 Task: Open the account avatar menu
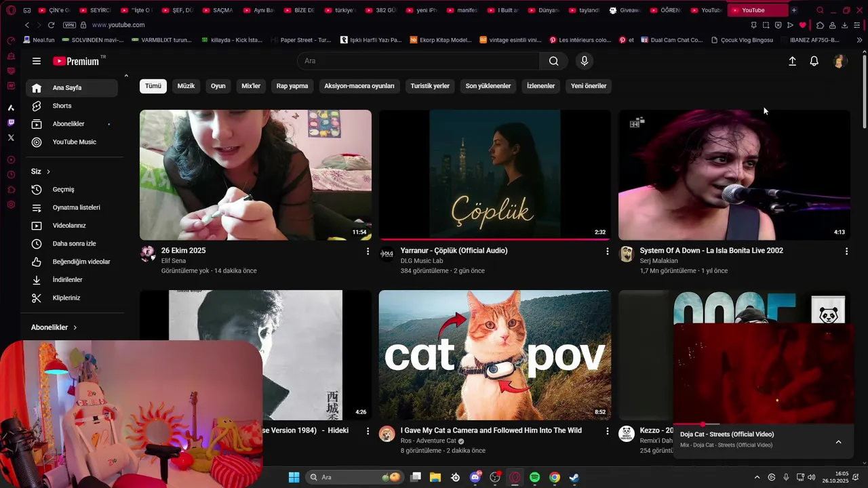coord(840,61)
